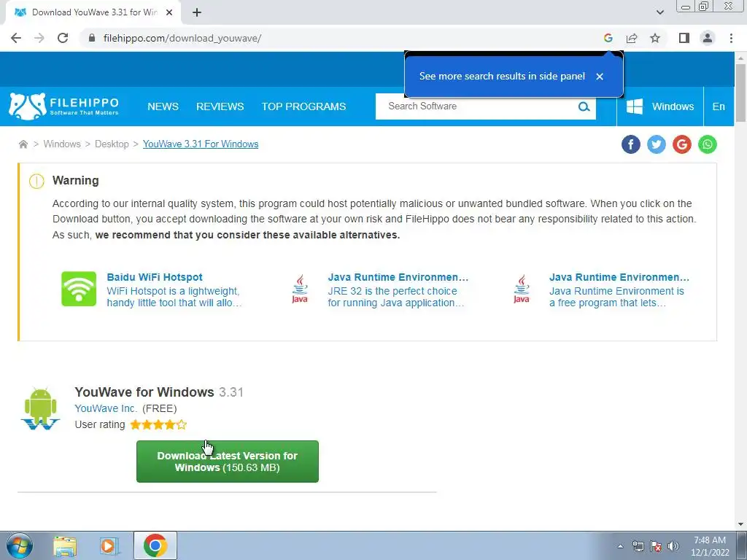
Task: Click Java icon beside free program description
Action: pos(521,289)
